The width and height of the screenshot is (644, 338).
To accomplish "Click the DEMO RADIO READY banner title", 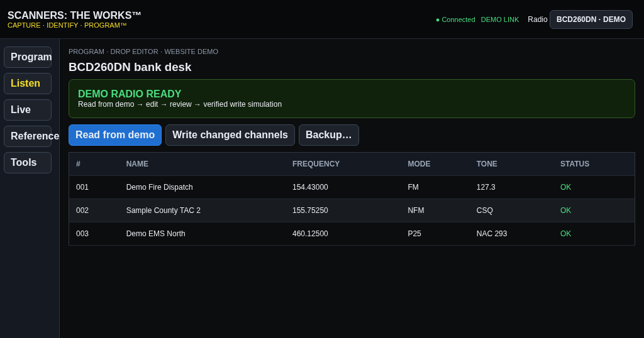I will pyautogui.click(x=130, y=94).
